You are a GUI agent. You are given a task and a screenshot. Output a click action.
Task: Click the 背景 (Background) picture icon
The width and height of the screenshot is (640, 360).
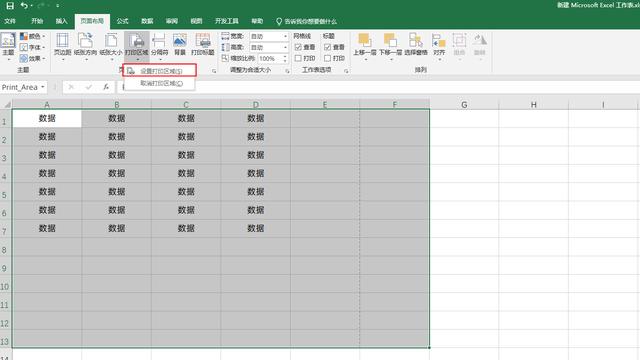click(180, 41)
